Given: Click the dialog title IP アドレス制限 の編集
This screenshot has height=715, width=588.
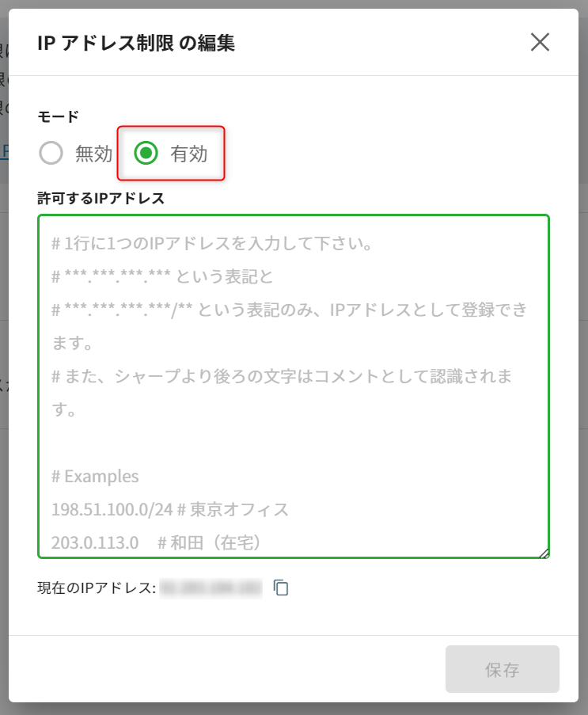Looking at the screenshot, I should pyautogui.click(x=136, y=43).
